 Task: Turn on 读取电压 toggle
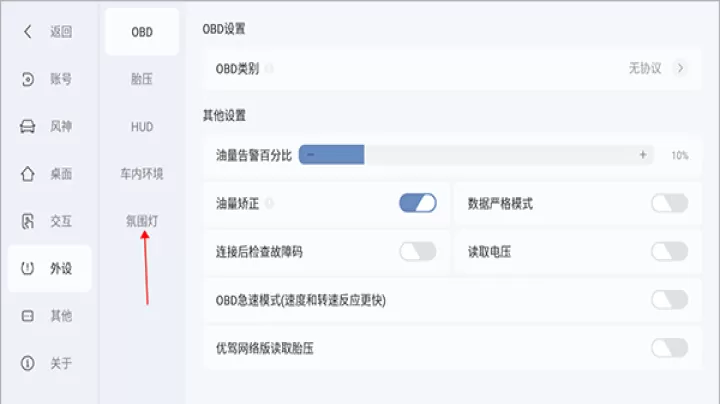(x=669, y=251)
